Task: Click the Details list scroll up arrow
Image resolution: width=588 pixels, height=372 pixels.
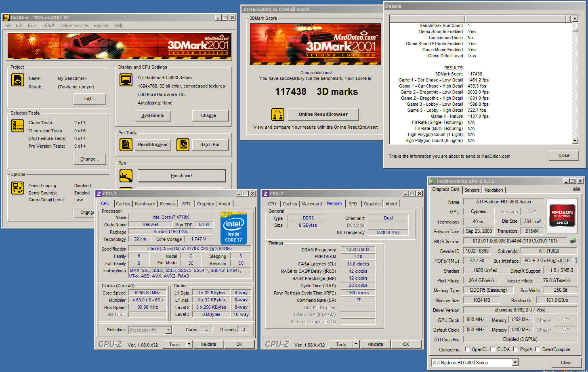Action: click(x=575, y=19)
